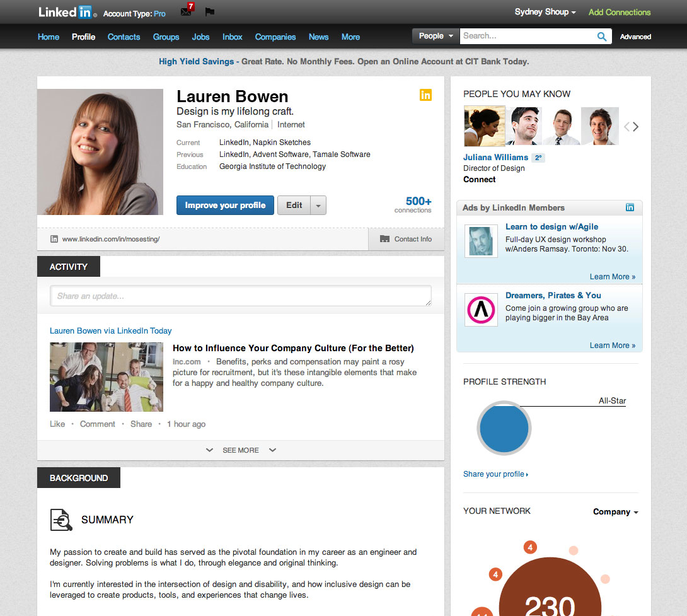687x616 pixels.
Task: Open the mail envelope notifications icon
Action: 186,11
